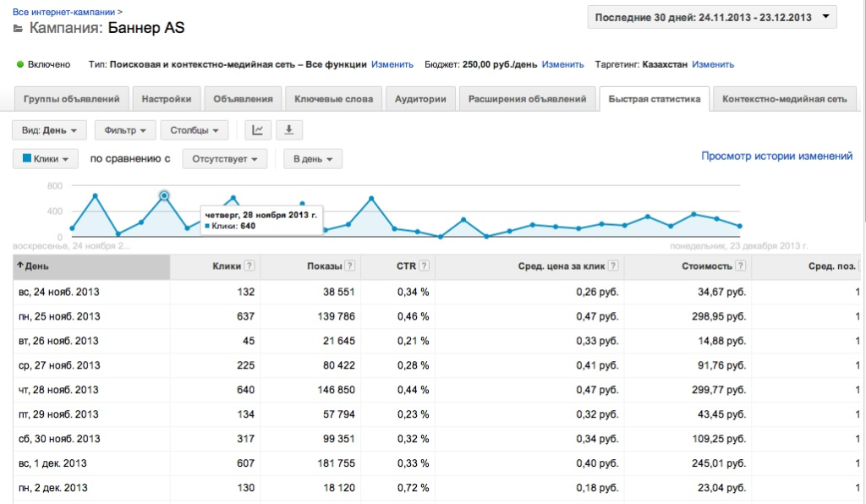Open the Контекстно-медийная сеть tab
Screen dimensions: 866x504
click(x=783, y=99)
